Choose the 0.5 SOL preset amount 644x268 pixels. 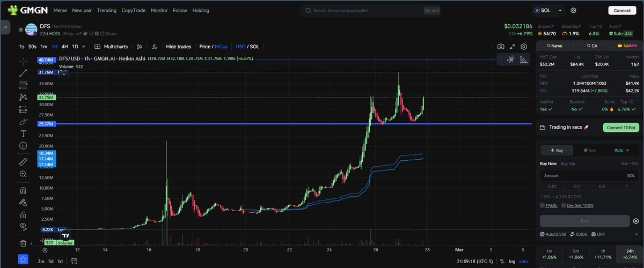[x=602, y=186]
